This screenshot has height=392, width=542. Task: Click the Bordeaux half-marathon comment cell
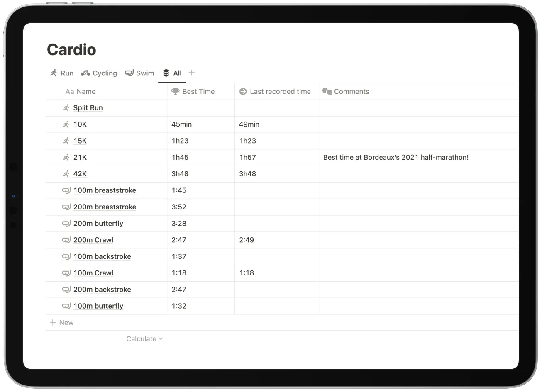tap(396, 157)
